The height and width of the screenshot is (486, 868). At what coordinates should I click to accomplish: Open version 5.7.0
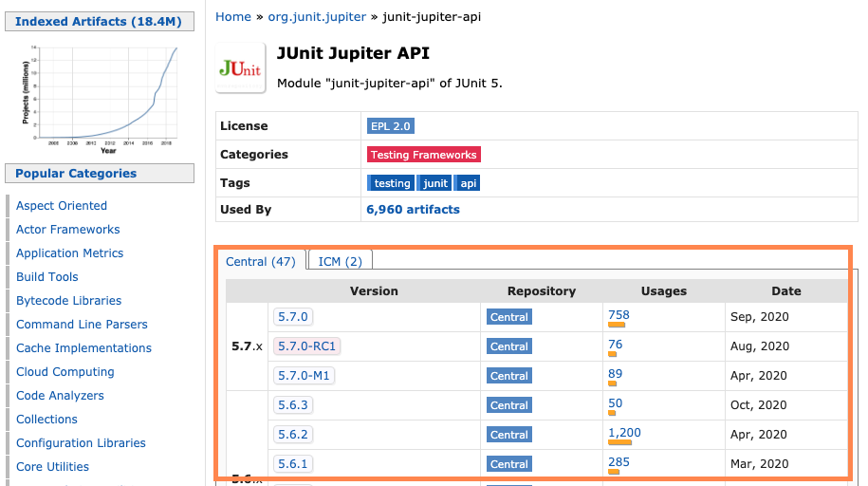(x=293, y=316)
